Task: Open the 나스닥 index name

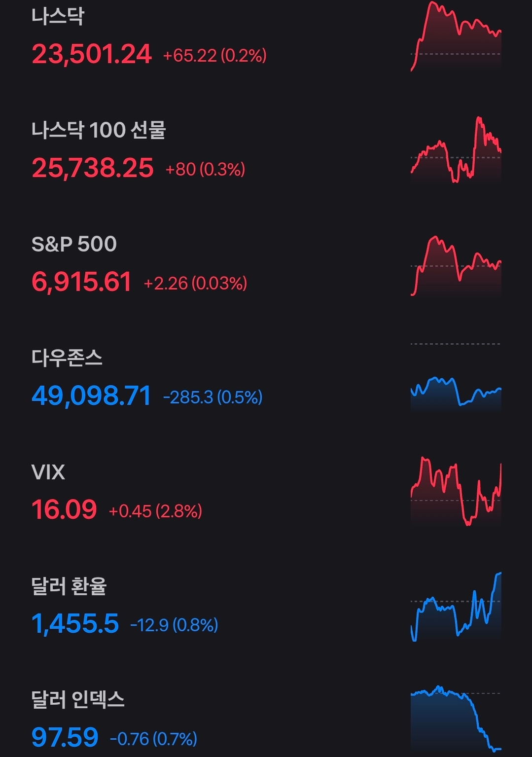Action: point(58,16)
